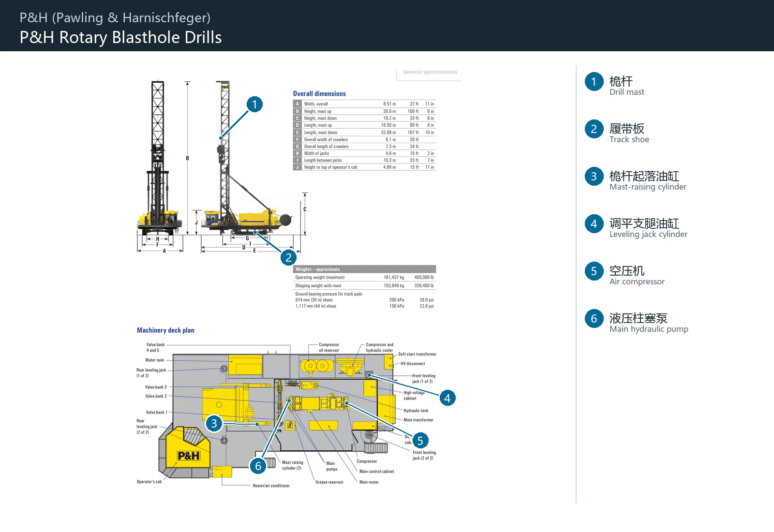Click the 'Main pumps' deck plan label
The height and width of the screenshot is (532, 774).
[331, 466]
